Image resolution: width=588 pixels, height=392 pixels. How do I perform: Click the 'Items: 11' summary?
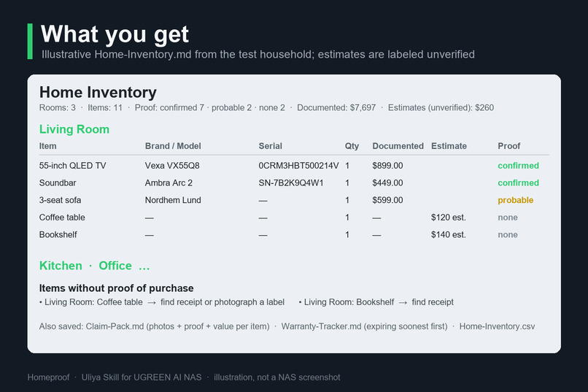(105, 107)
